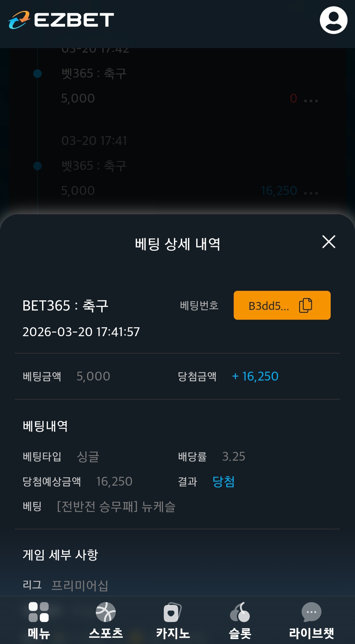
Task: Click the + 16,250 winning amount
Action: coord(255,376)
